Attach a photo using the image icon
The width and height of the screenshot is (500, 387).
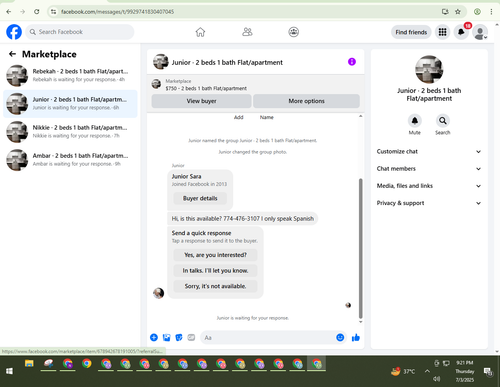click(x=166, y=337)
